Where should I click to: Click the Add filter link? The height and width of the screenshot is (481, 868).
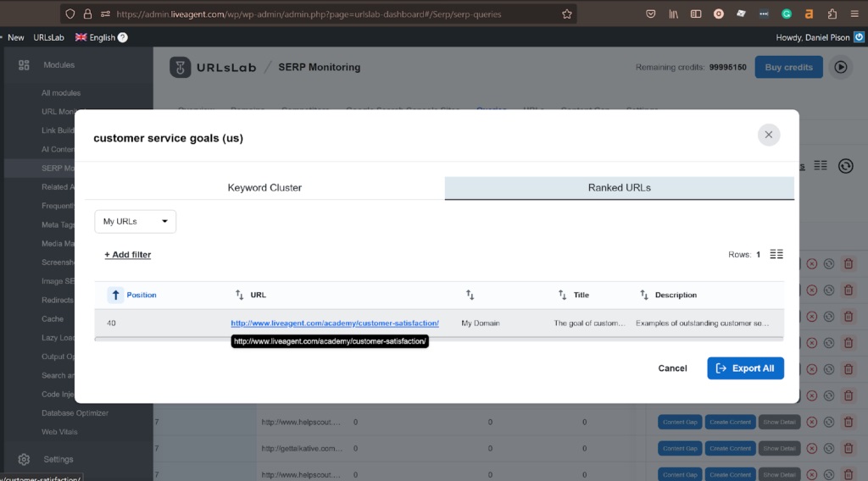pos(128,255)
